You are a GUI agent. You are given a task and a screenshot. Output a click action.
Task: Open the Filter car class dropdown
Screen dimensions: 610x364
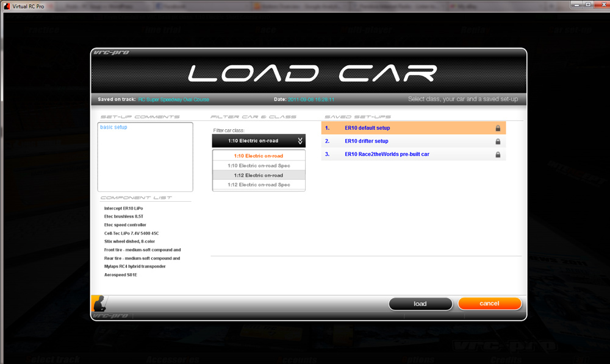tap(259, 141)
